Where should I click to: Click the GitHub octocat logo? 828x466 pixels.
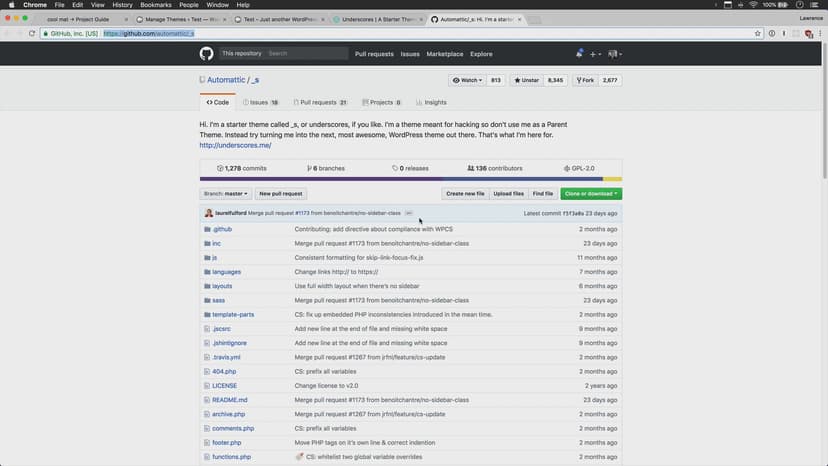point(206,53)
